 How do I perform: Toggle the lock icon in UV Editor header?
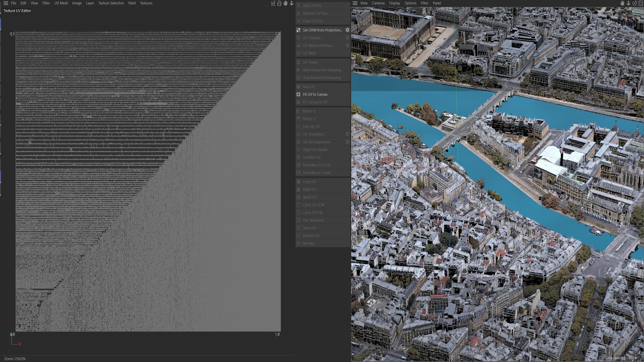(x=279, y=3)
